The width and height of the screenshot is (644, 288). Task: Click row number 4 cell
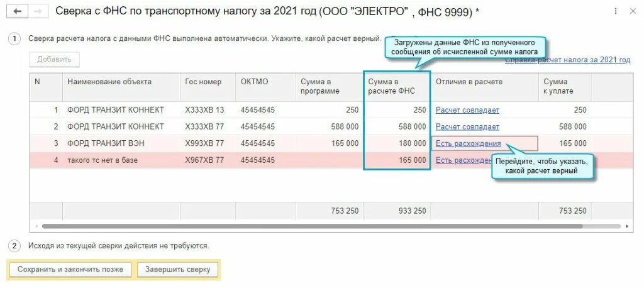46,160
